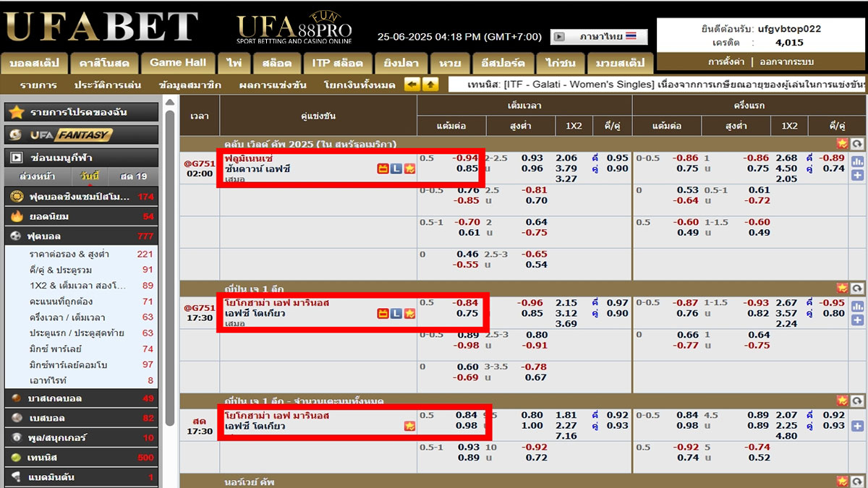The height and width of the screenshot is (488, 868).
Task: Refresh the J1 League total corners section
Action: (x=856, y=401)
